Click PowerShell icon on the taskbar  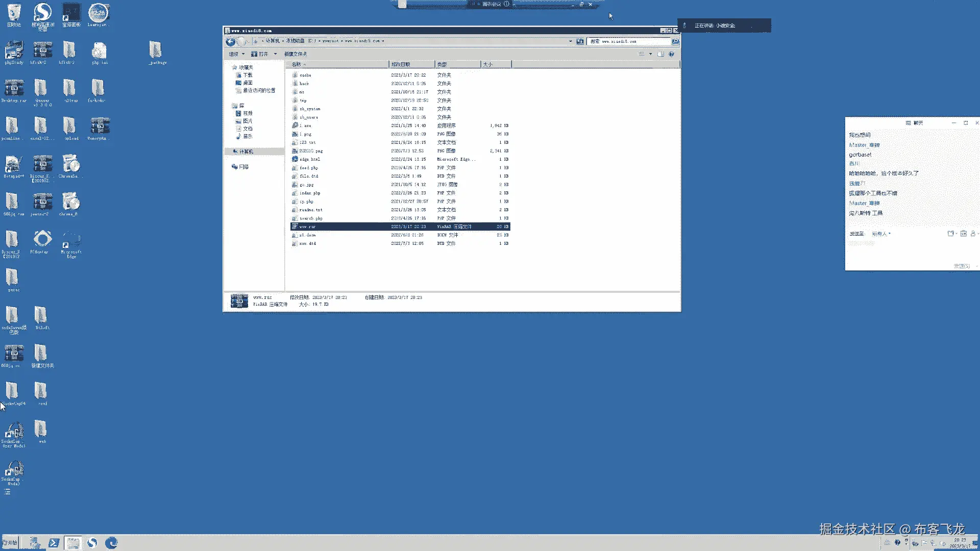pyautogui.click(x=54, y=543)
